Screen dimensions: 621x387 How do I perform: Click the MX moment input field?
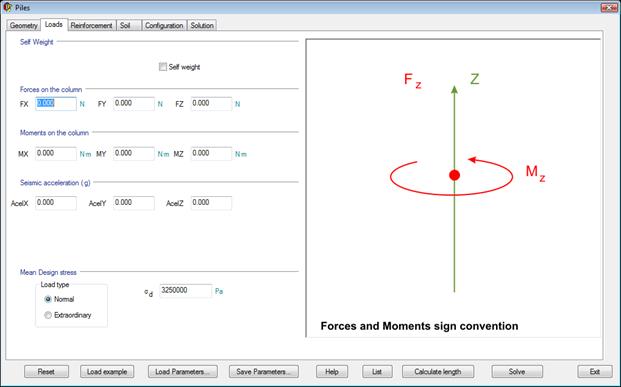tap(56, 154)
